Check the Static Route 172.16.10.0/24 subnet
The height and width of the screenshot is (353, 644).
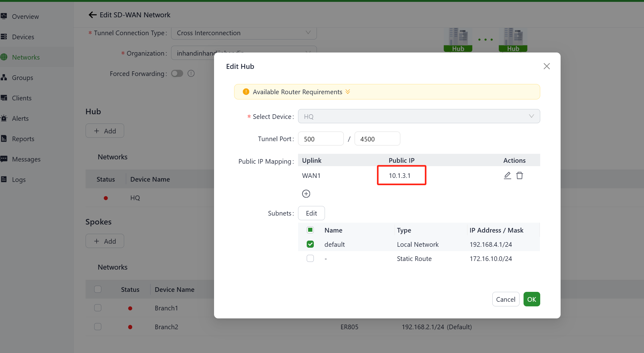310,258
